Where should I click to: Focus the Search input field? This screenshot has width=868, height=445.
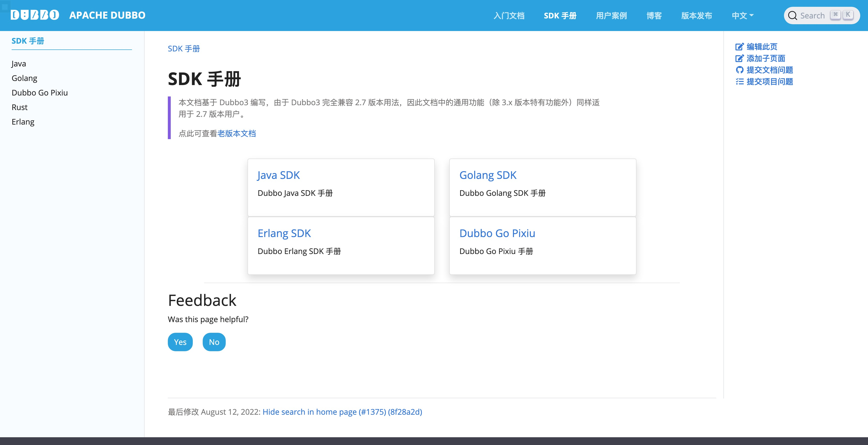812,16
